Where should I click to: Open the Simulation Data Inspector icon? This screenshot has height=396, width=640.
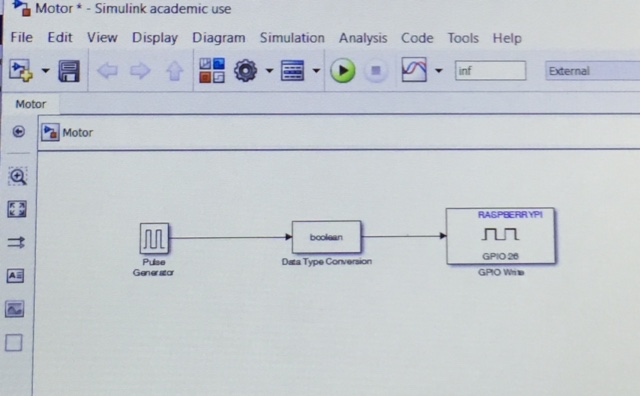[414, 70]
